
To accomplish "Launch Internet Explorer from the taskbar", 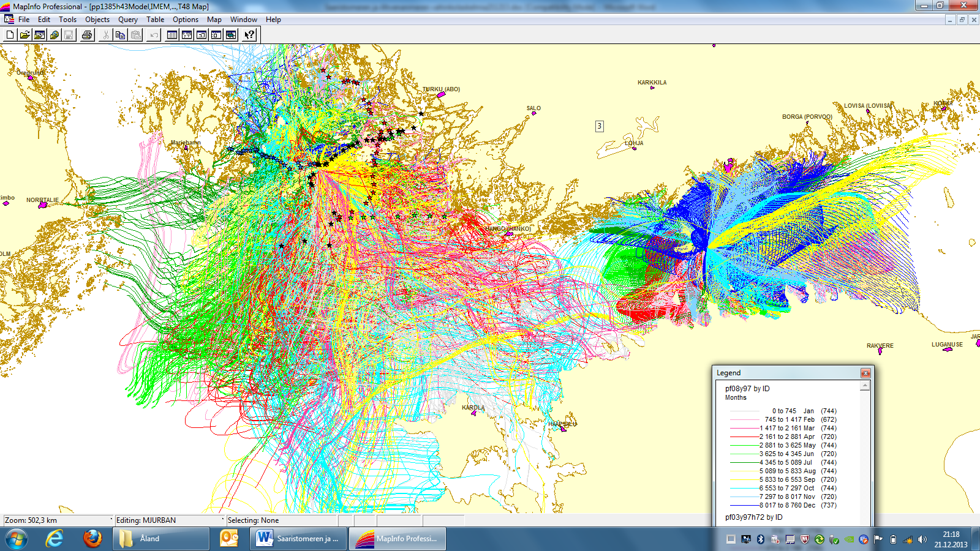I will pyautogui.click(x=55, y=539).
